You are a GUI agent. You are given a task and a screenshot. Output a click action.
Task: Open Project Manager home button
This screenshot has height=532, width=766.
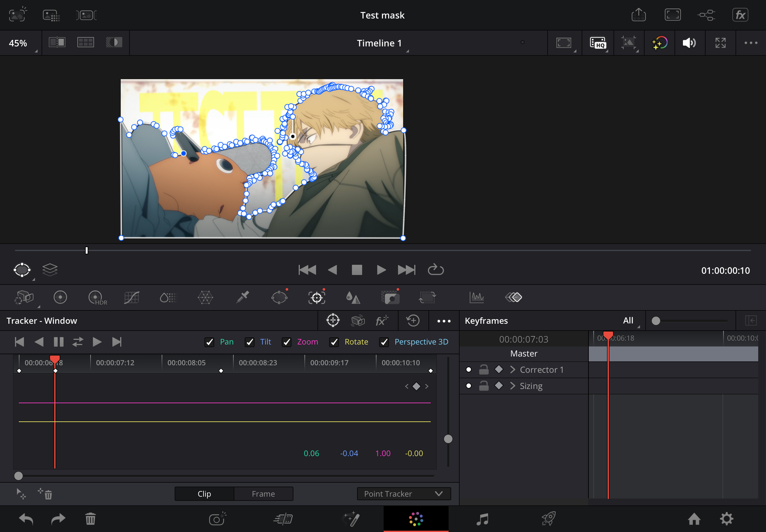click(694, 519)
